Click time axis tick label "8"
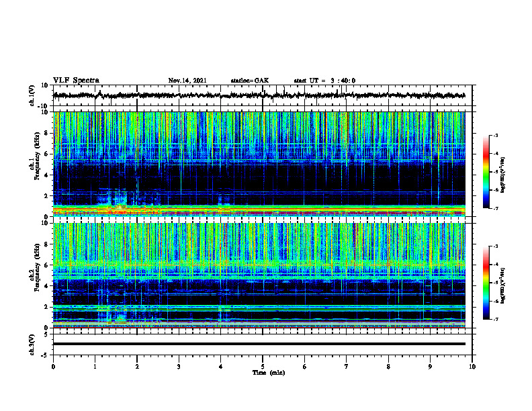The image size is (532, 411). point(388,367)
